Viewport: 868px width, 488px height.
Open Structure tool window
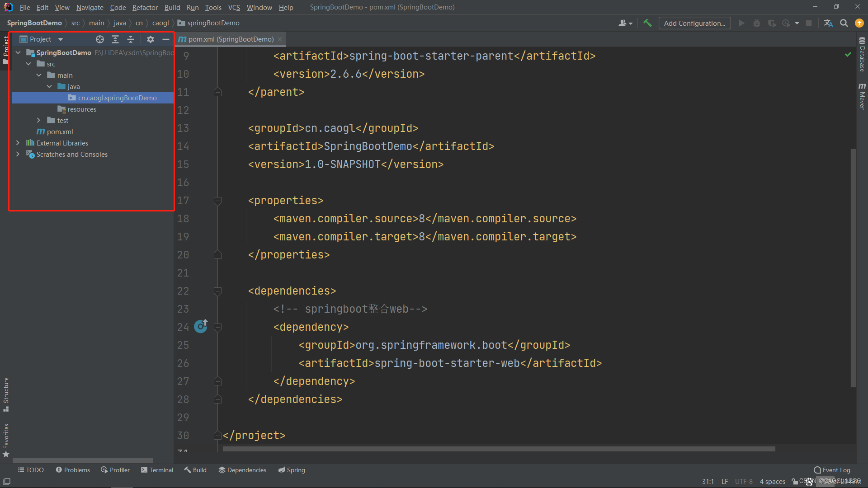click(x=6, y=394)
